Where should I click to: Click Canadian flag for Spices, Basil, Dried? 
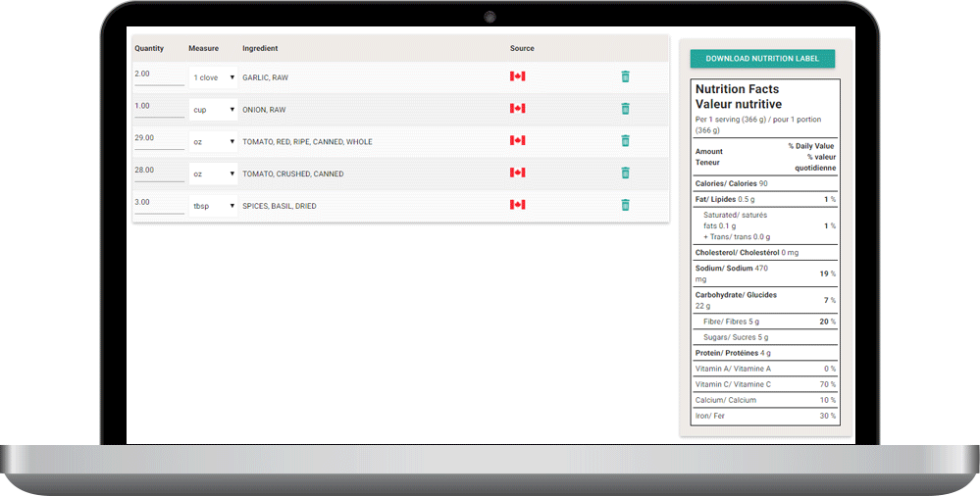[518, 206]
